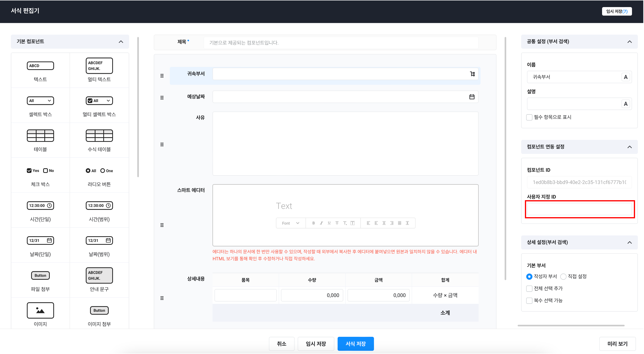Click the 테이블 component icon
644x354 pixels.
pyautogui.click(x=40, y=136)
